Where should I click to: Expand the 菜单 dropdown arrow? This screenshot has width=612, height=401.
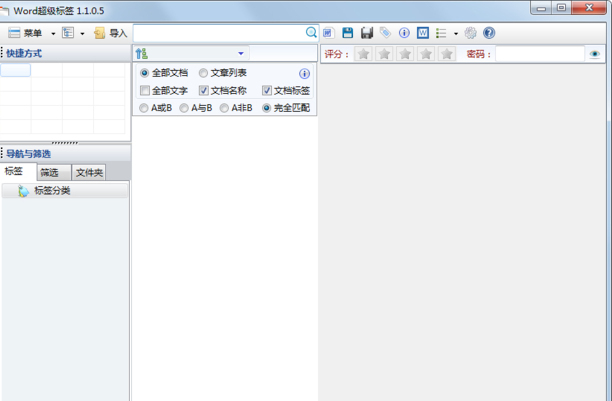53,34
